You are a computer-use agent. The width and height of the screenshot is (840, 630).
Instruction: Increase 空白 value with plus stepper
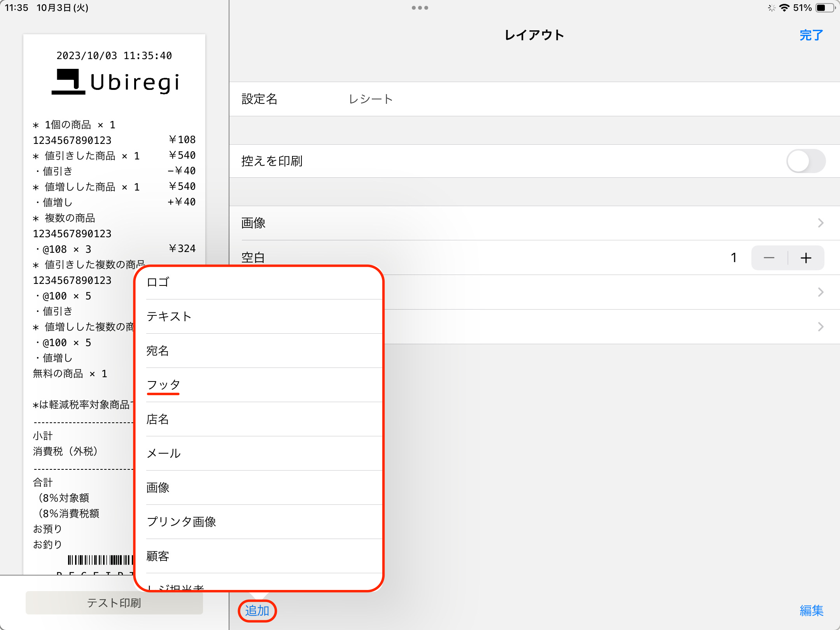806,258
